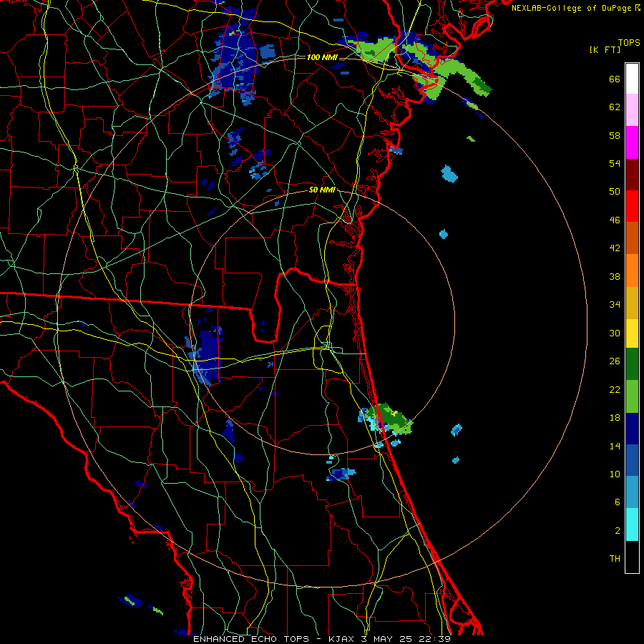Click the '10' legend value
644x644 pixels.
pyautogui.click(x=615, y=474)
